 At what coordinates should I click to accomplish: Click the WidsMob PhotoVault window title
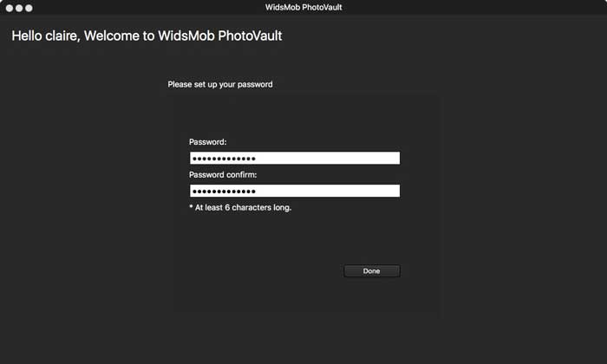[x=303, y=7]
